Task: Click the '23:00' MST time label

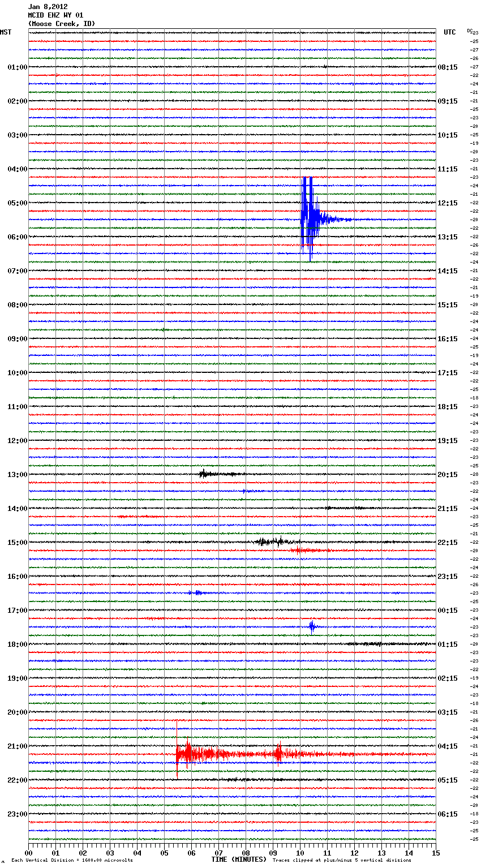Action: pyautogui.click(x=17, y=814)
